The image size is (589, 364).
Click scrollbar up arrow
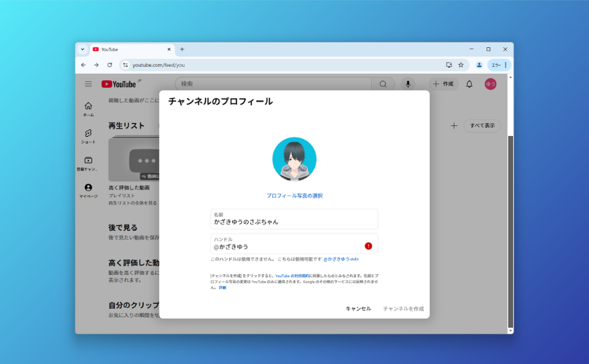pyautogui.click(x=510, y=77)
